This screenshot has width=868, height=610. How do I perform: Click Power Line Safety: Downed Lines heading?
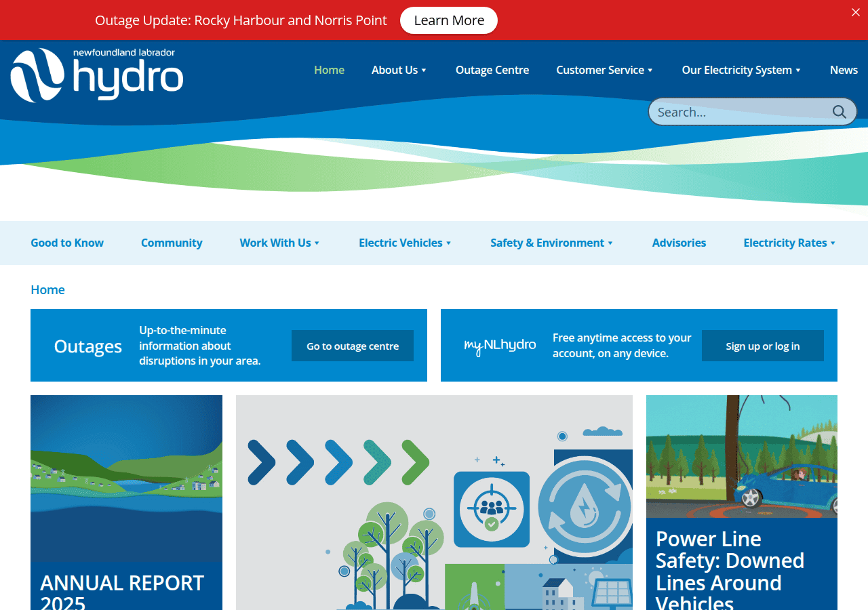click(730, 571)
